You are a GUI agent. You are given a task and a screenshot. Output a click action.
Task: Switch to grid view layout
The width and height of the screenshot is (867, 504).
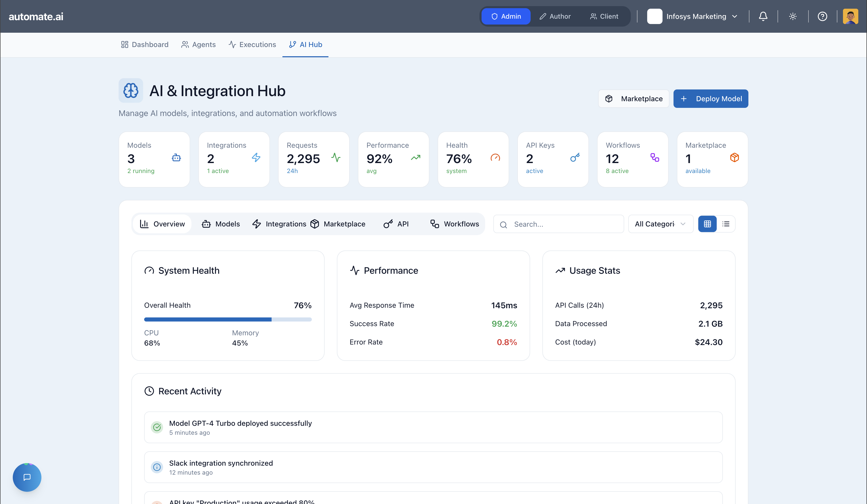click(x=707, y=224)
